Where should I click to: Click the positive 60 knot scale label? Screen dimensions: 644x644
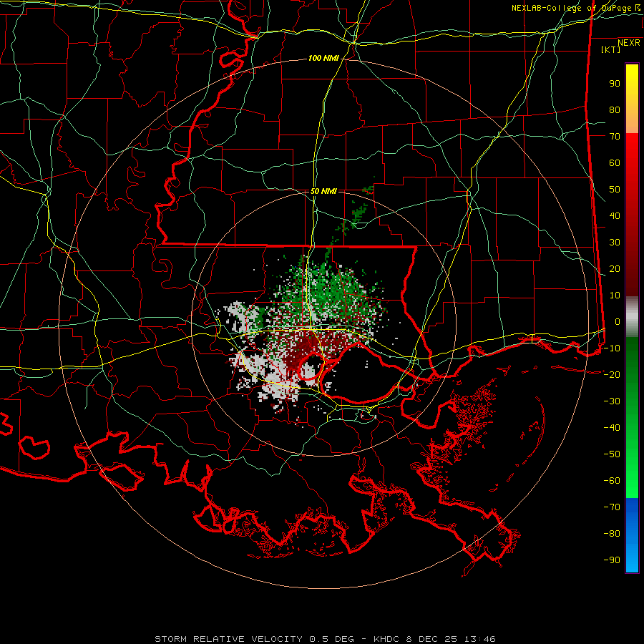(x=615, y=163)
